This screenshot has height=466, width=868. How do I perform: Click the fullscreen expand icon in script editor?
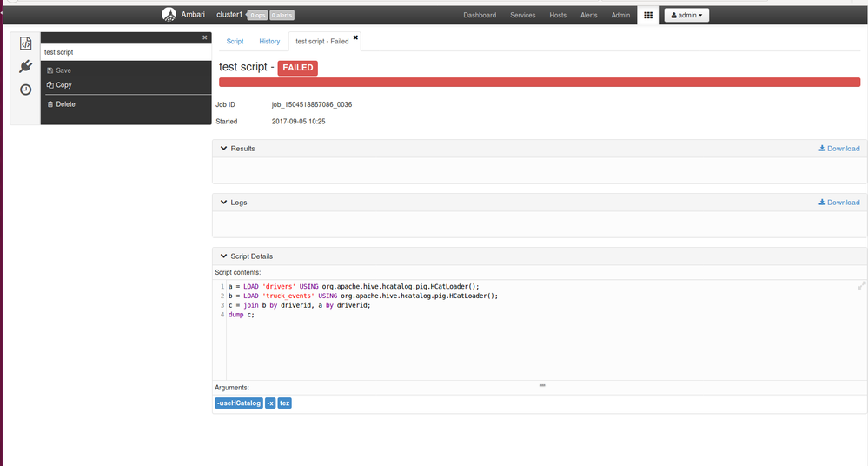coord(861,285)
